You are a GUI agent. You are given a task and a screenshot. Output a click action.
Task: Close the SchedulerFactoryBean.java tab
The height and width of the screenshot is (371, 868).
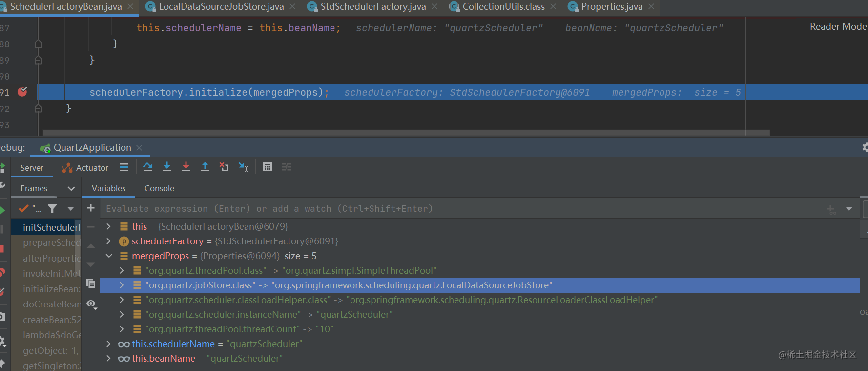tap(130, 7)
